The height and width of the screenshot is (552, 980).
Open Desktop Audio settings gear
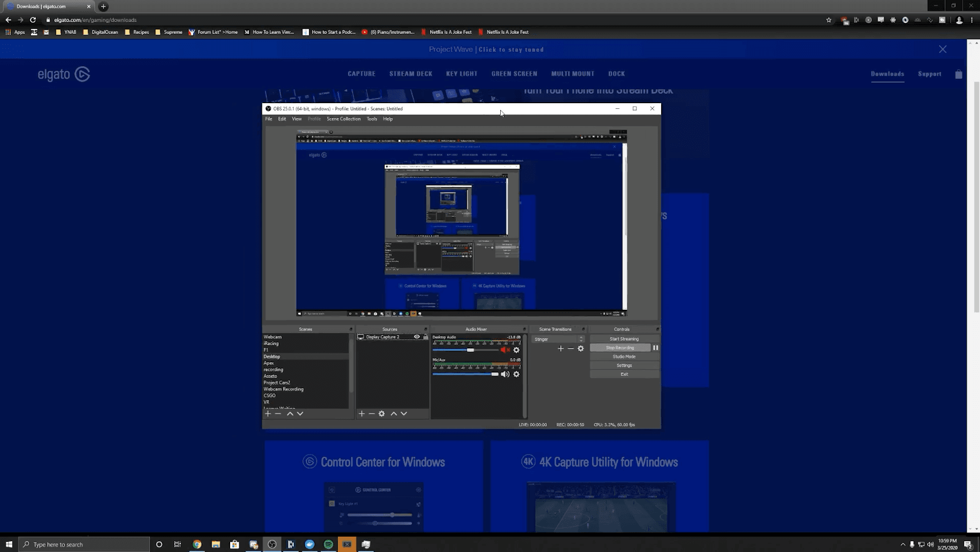tap(516, 350)
